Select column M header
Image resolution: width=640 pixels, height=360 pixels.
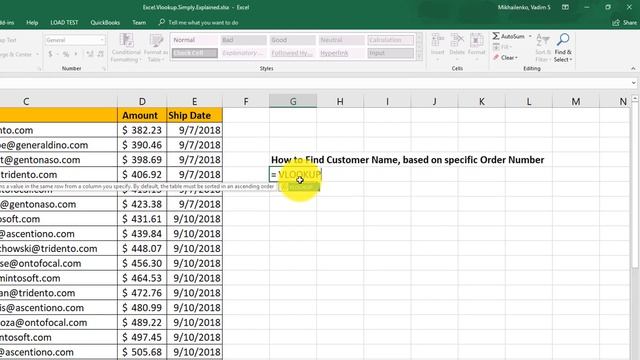coord(576,101)
